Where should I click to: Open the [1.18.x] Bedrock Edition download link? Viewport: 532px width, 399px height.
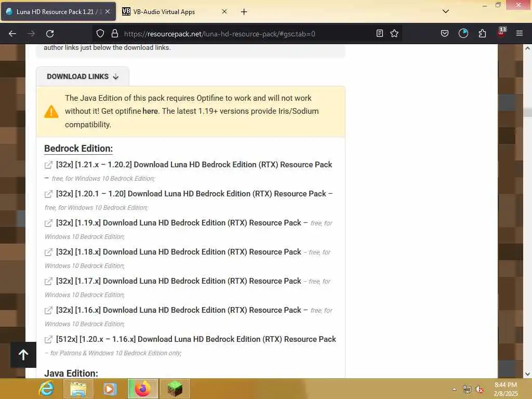point(179,252)
